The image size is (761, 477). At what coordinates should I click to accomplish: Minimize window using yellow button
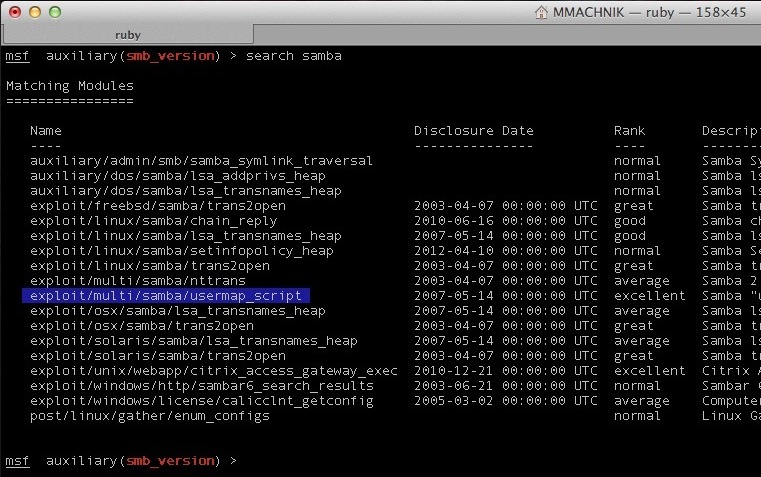[x=35, y=12]
